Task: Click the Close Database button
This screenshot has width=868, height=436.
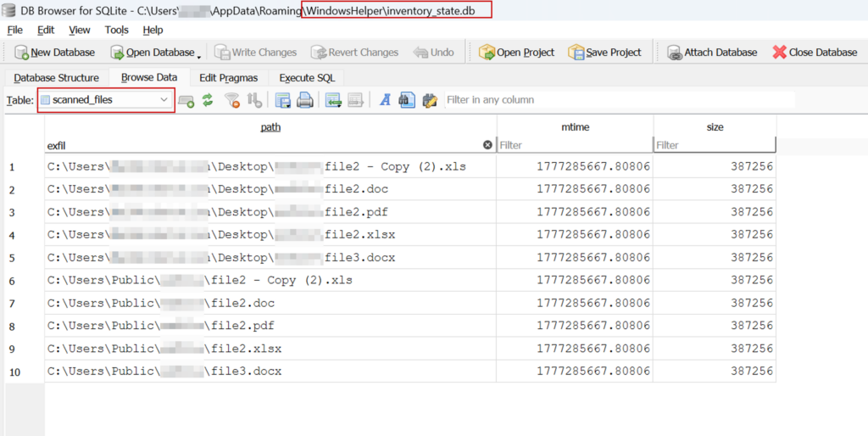Action: tap(815, 53)
